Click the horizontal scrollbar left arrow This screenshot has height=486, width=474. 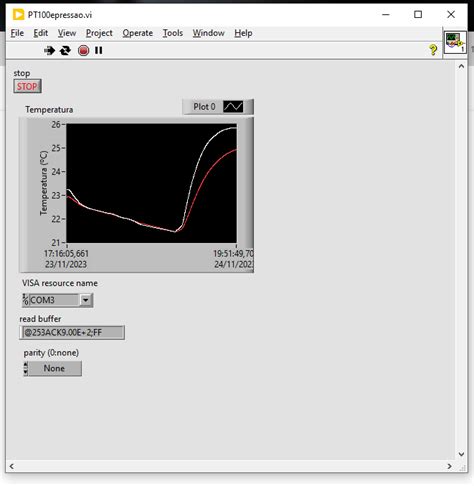(x=12, y=466)
